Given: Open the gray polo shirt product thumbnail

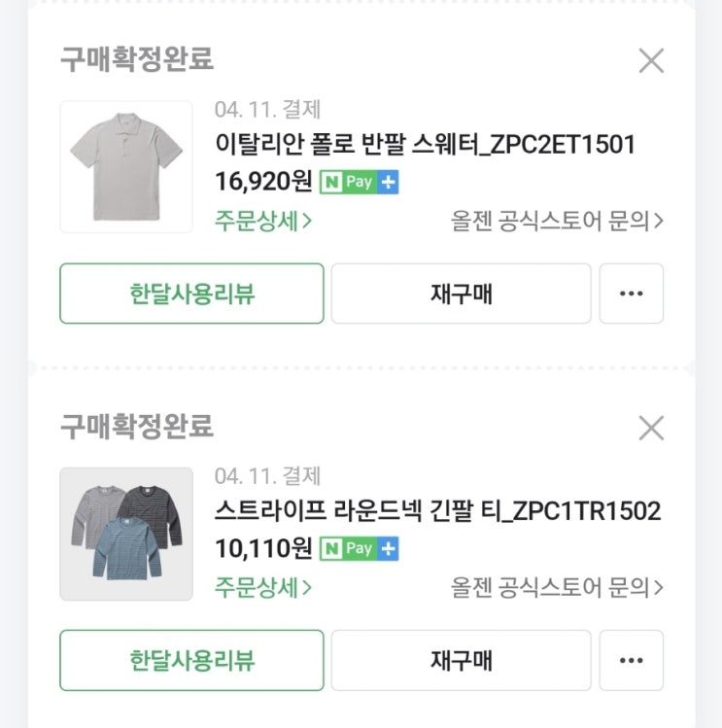Looking at the screenshot, I should click(126, 167).
